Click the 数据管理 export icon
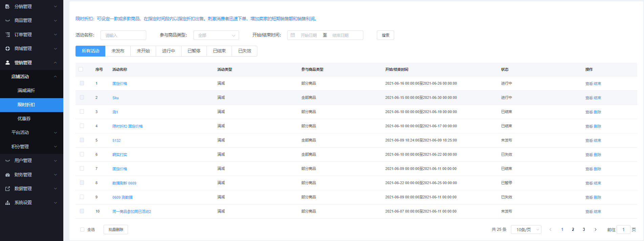The height and width of the screenshot is (241, 644). point(7,189)
